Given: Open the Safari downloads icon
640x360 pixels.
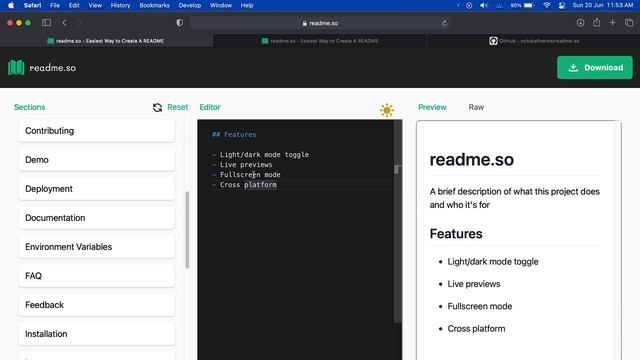Looking at the screenshot, I should coord(580,23).
